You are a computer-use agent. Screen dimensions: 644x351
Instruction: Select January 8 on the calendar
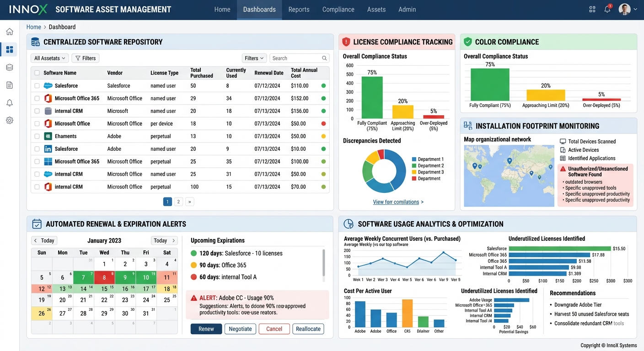(x=104, y=277)
